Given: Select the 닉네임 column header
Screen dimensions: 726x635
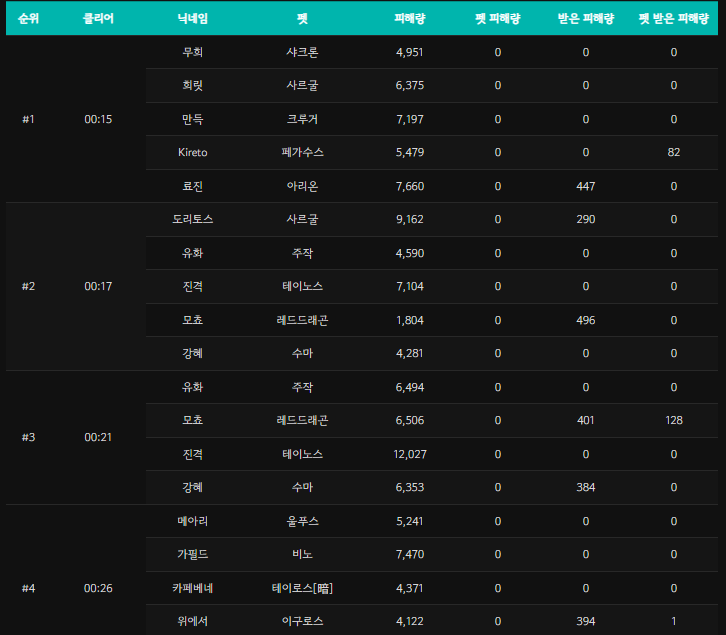Looking at the screenshot, I should (192, 19).
